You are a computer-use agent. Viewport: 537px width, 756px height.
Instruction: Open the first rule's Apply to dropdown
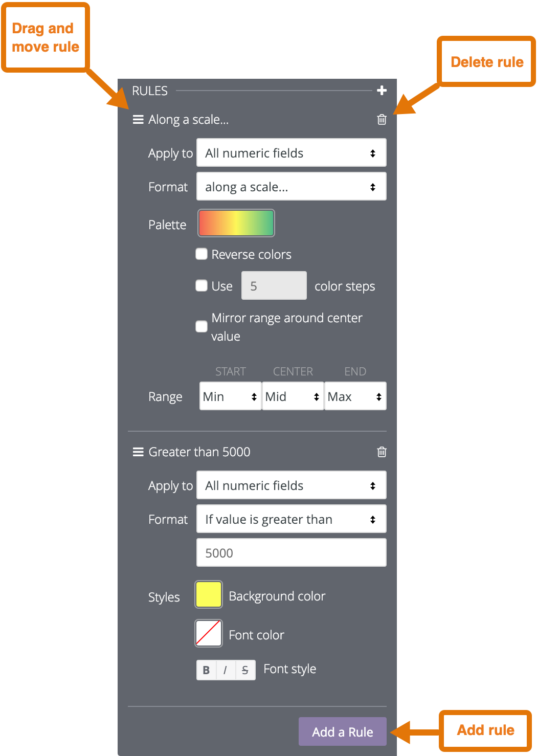(291, 153)
